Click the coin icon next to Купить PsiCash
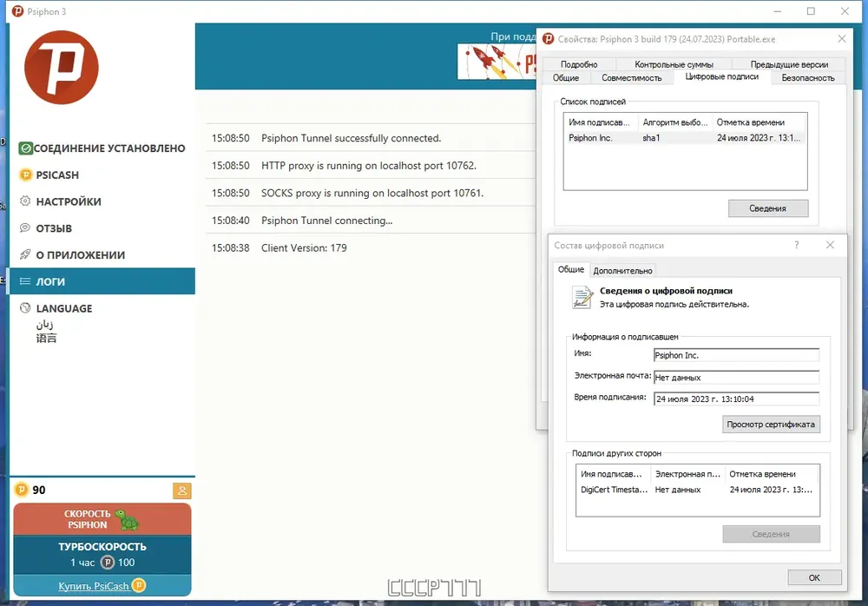This screenshot has width=868, height=606. pos(139,585)
